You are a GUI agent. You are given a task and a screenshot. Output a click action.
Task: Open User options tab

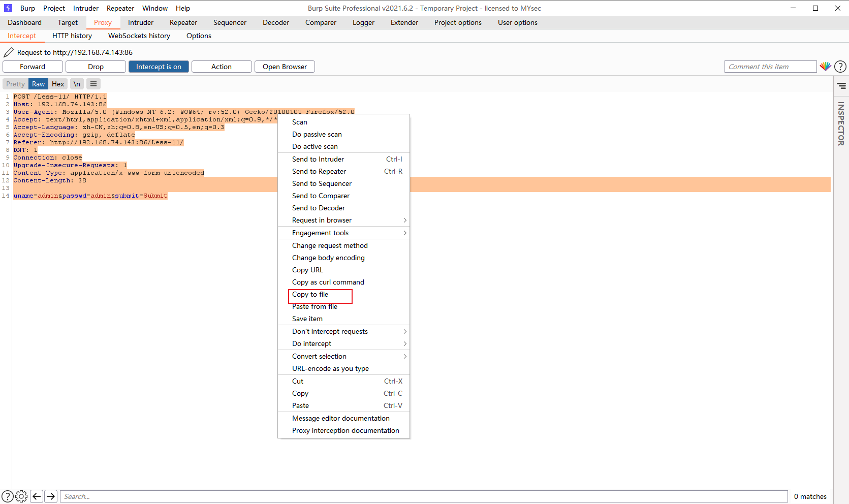[x=518, y=22]
